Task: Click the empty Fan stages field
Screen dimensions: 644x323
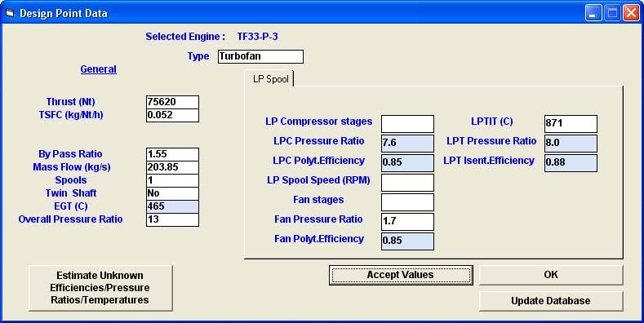Action: 407,202
